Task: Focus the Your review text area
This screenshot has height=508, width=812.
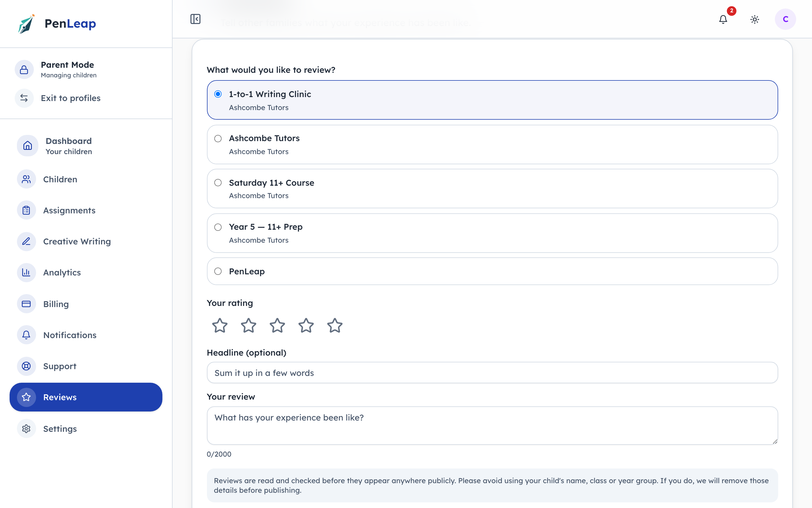Action: point(492,425)
